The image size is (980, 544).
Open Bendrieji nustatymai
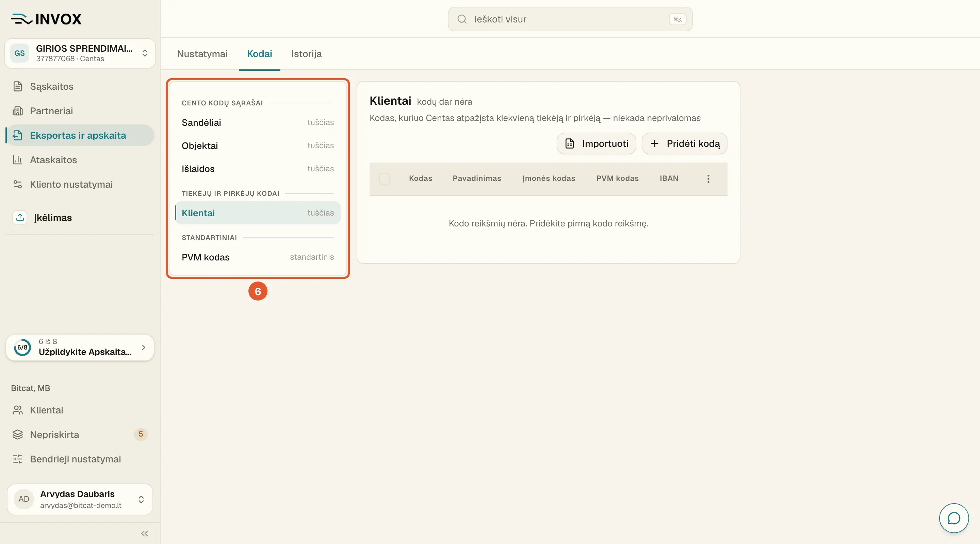80,459
